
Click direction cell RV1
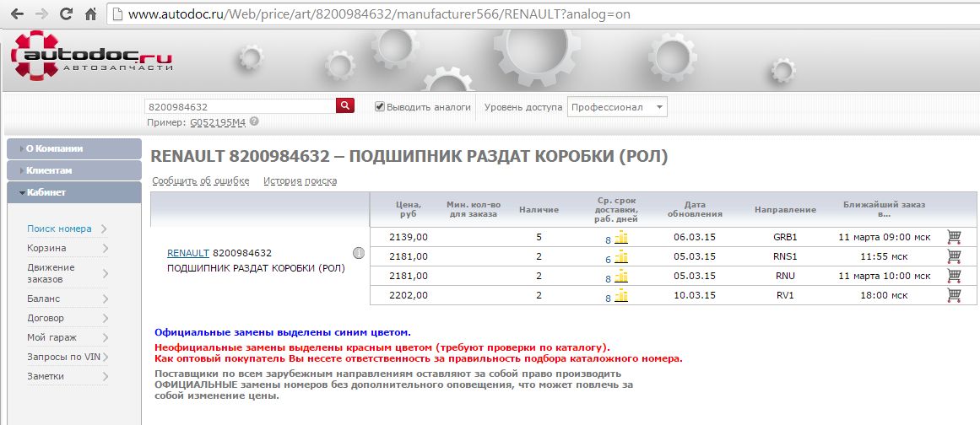(x=785, y=295)
